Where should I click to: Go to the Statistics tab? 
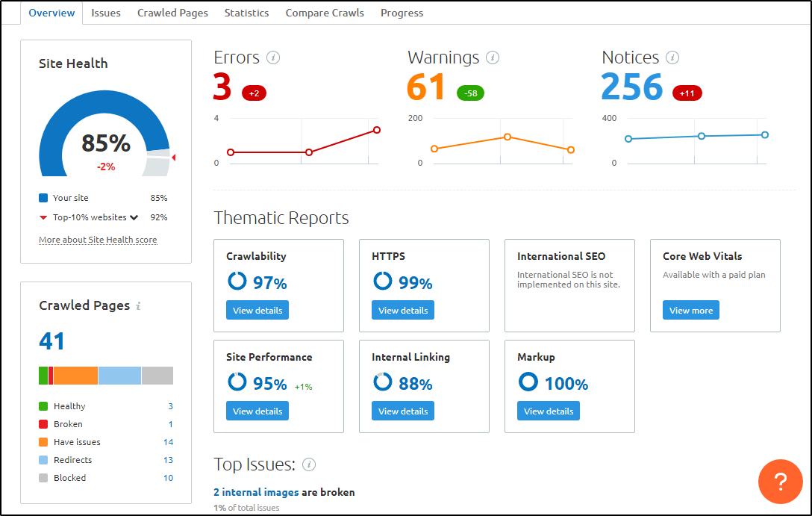[x=246, y=13]
